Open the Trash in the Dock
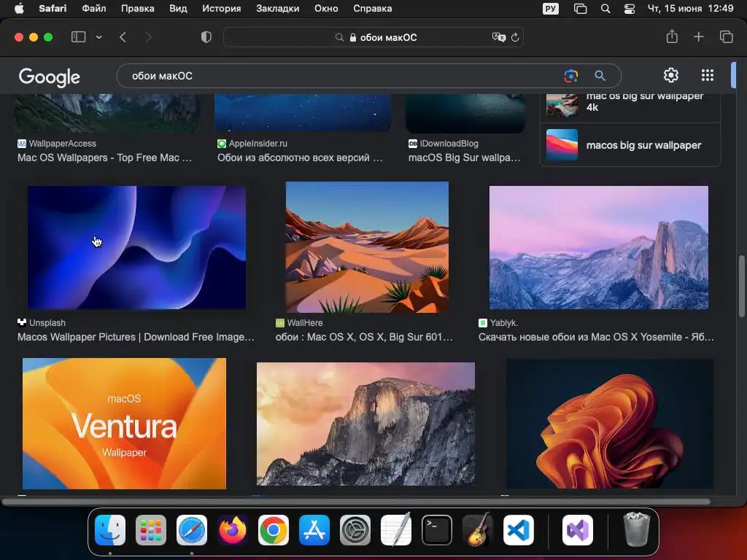The image size is (747, 560). tap(636, 529)
